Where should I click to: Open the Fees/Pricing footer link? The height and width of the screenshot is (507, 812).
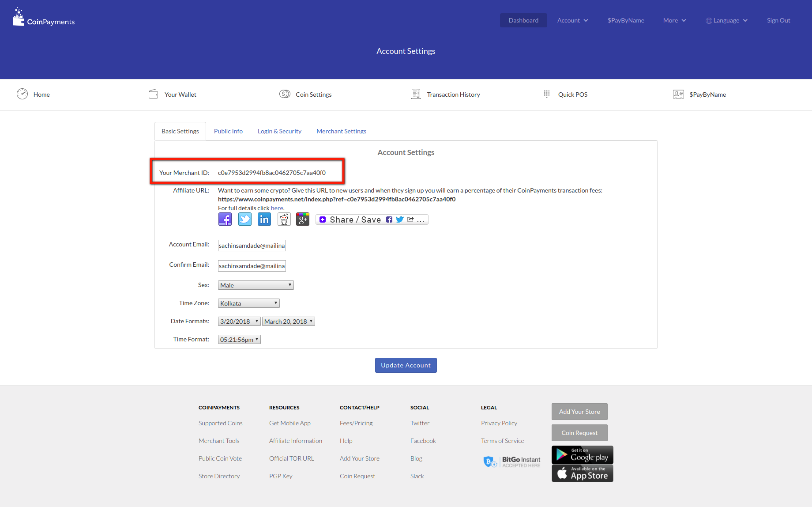tap(356, 423)
